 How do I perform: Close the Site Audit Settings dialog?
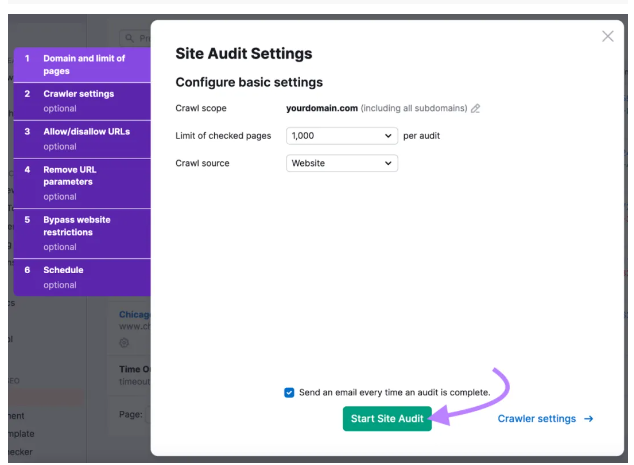(607, 36)
